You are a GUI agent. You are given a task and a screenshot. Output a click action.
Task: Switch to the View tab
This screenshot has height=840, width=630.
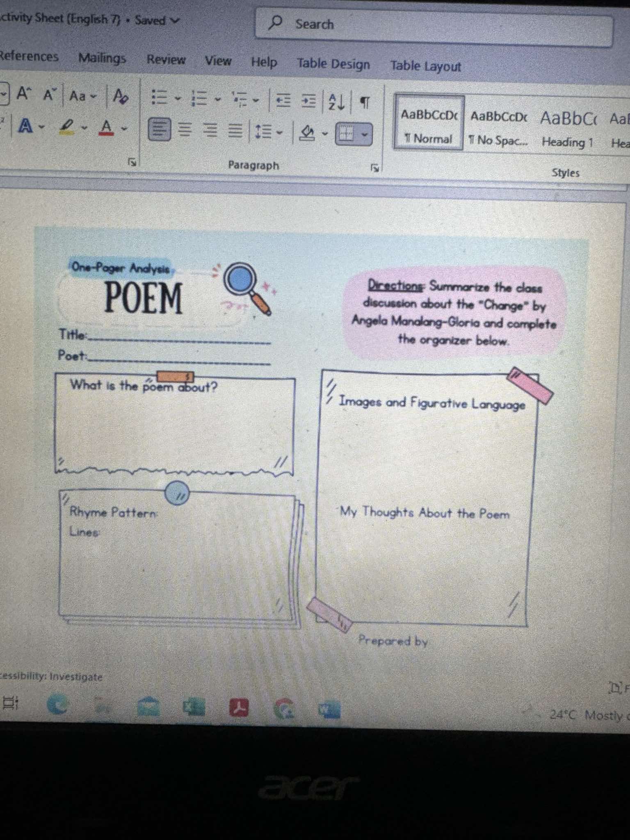pyautogui.click(x=218, y=62)
